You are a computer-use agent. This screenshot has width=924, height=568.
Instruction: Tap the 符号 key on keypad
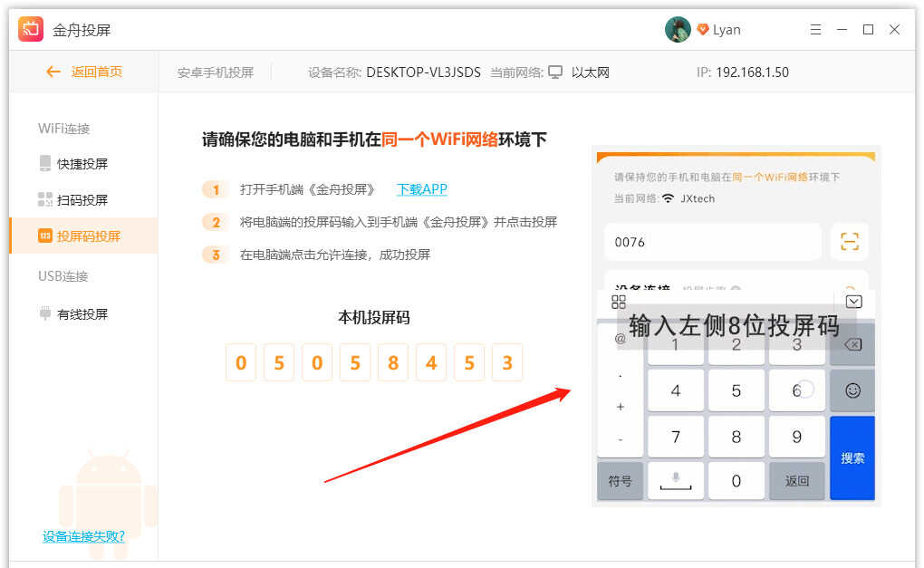tap(620, 481)
